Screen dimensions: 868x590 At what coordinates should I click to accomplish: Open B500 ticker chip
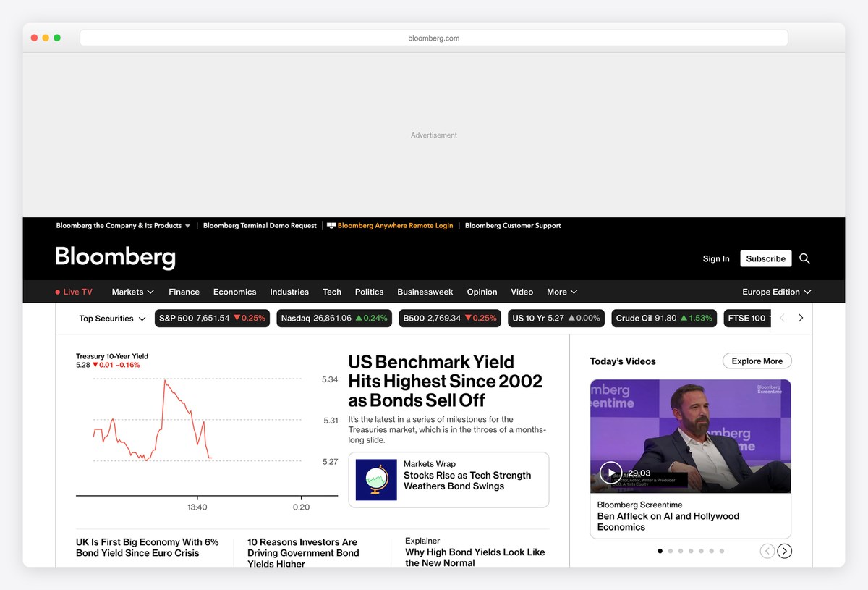(x=450, y=319)
